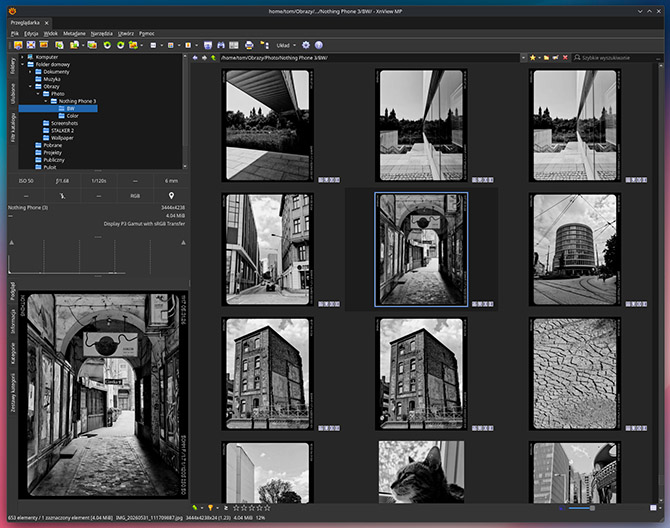Screen dimensions: 670x528
Task: Open the Układ layout dropdown
Action: click(286, 45)
